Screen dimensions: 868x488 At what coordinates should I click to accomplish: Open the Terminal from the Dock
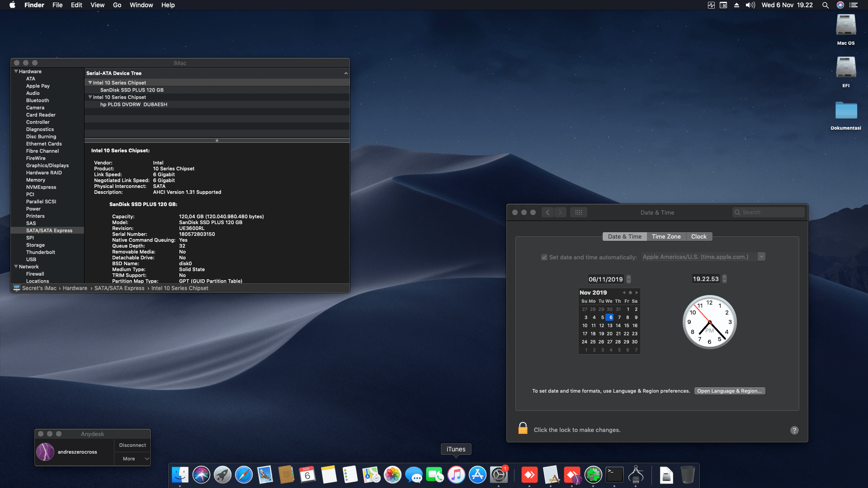click(614, 474)
